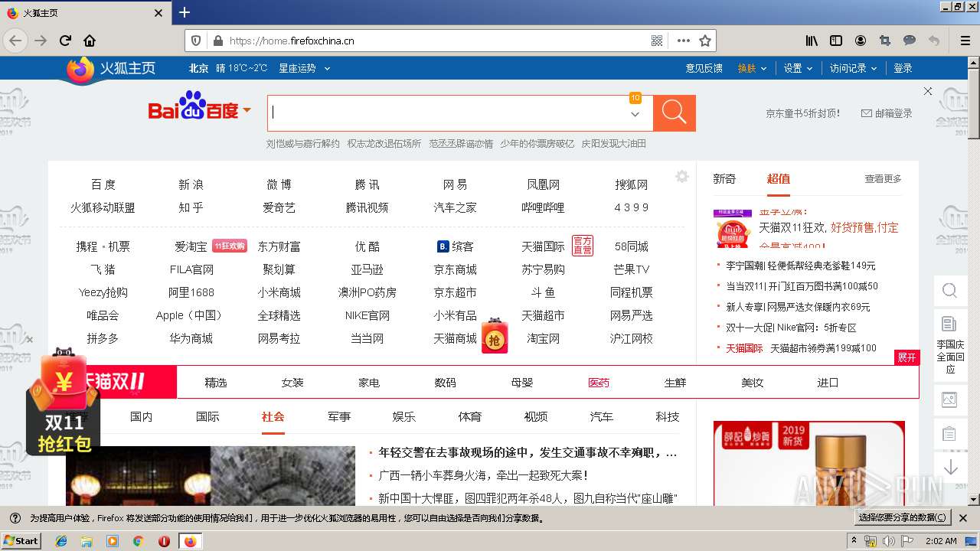Open site grid settings gear icon
The height and width of the screenshot is (551, 980).
click(x=682, y=177)
